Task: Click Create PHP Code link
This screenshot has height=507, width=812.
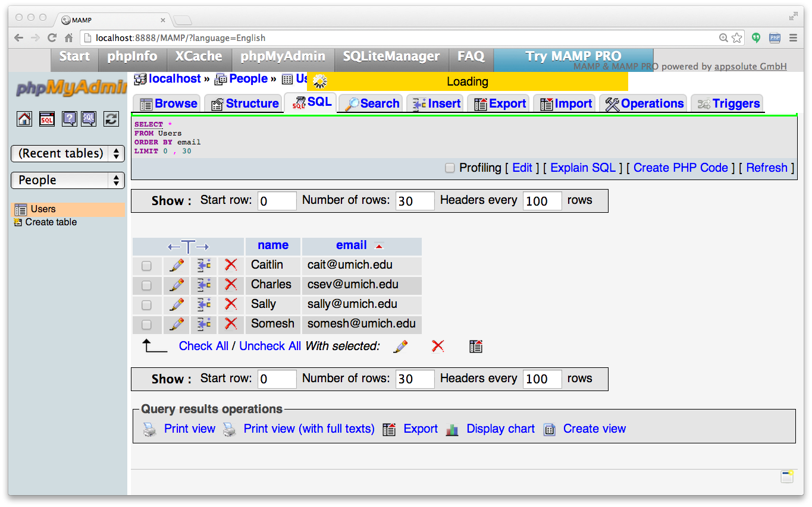Action: tap(681, 168)
